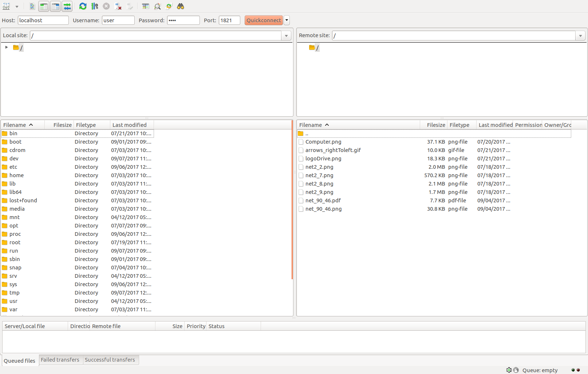Viewport: 588px width, 374px height.
Task: Select the usr folder icon
Action: point(5,301)
